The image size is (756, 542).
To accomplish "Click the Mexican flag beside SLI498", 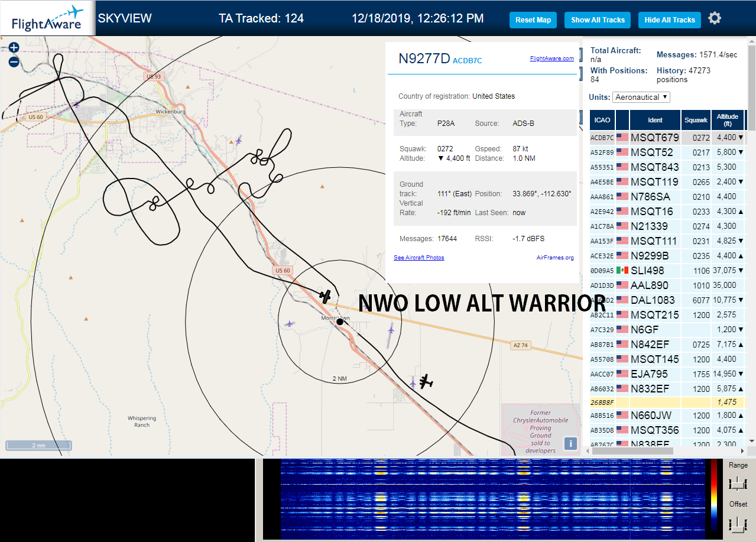I will point(622,270).
